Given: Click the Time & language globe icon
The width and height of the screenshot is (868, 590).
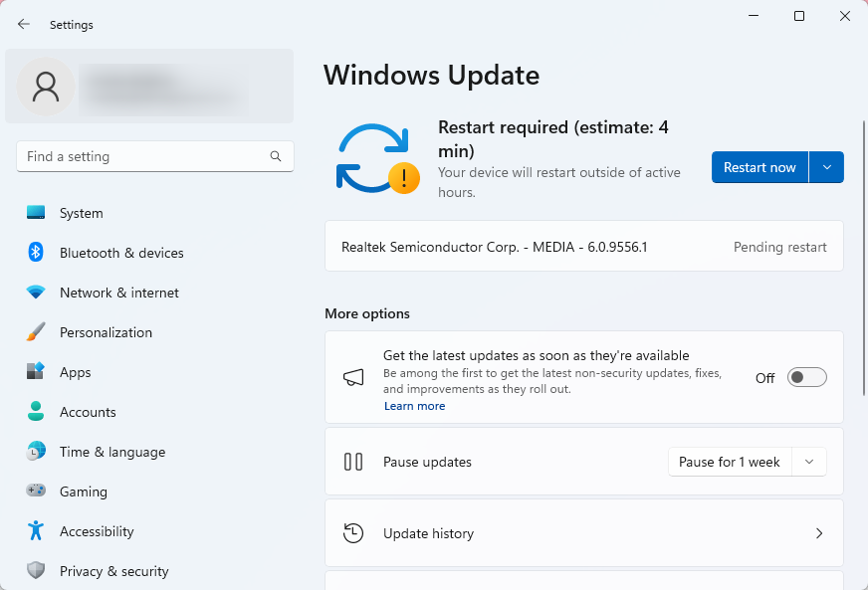Looking at the screenshot, I should [36, 451].
